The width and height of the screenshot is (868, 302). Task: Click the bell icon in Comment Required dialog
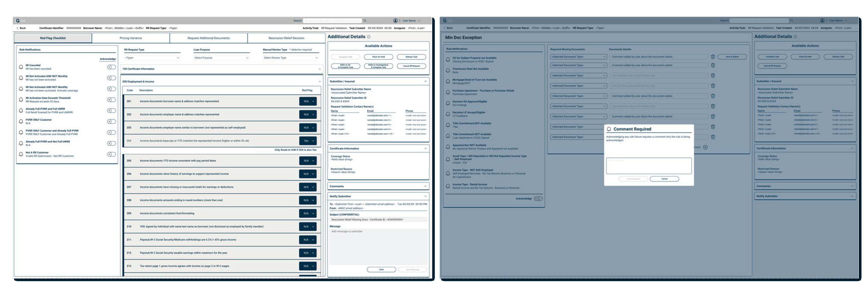coord(609,129)
